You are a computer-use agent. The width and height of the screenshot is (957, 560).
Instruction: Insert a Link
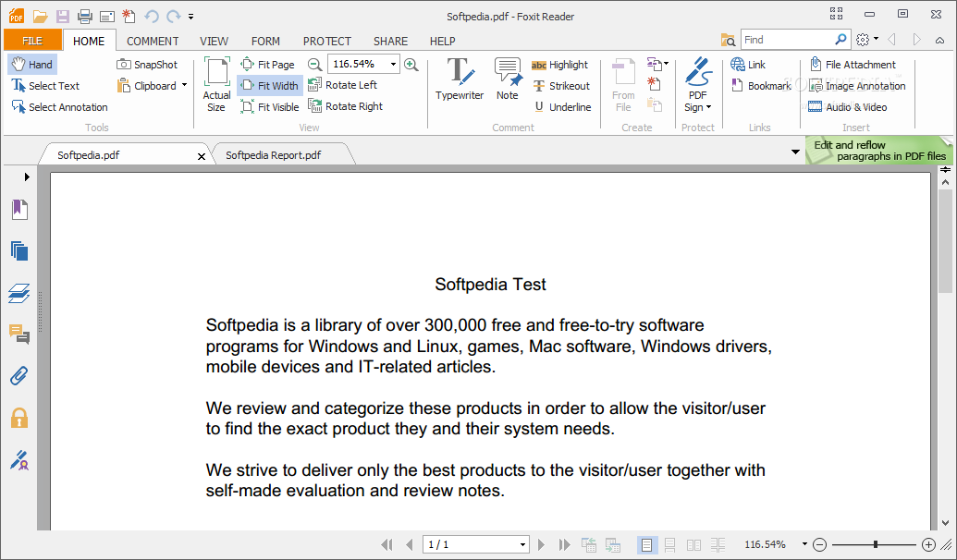[x=748, y=65]
